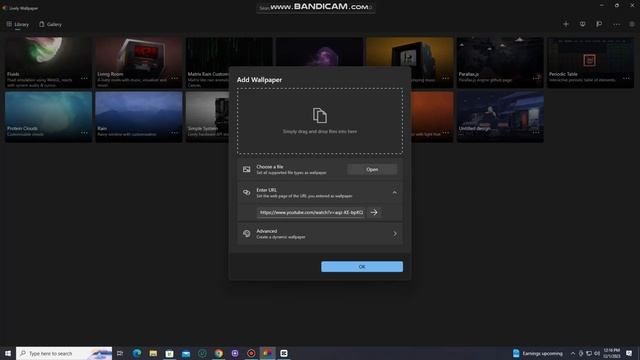Select the Untitled design wallpaper thumbnail
640x360 pixels.
click(500, 117)
